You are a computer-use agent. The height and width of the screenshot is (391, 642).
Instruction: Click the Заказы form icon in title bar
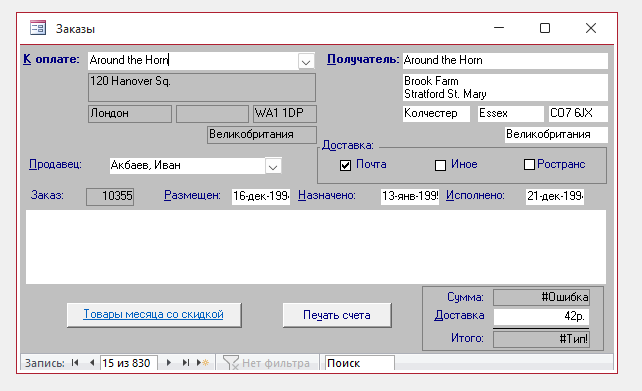pos(38,28)
